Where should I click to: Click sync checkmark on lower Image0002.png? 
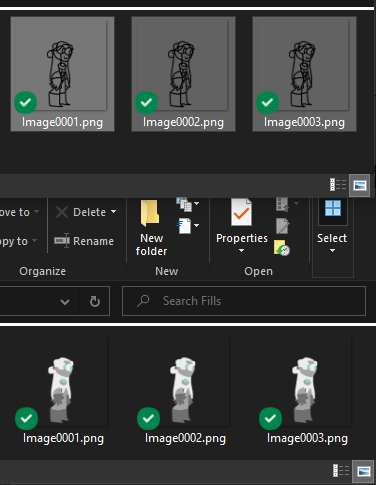(148, 418)
